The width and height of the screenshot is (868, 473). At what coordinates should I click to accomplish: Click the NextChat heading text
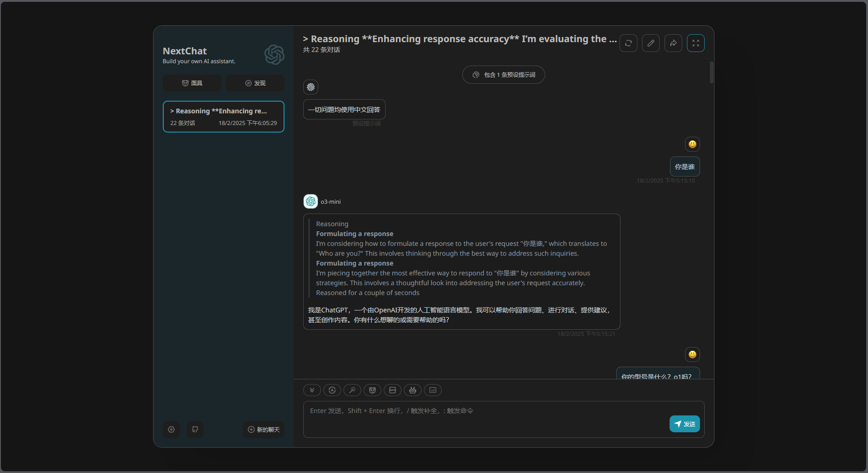(185, 51)
